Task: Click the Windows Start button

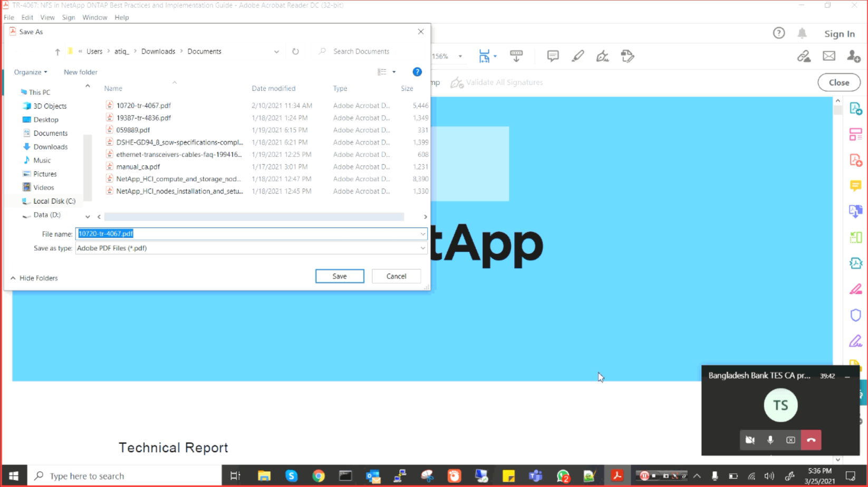Action: (x=14, y=476)
